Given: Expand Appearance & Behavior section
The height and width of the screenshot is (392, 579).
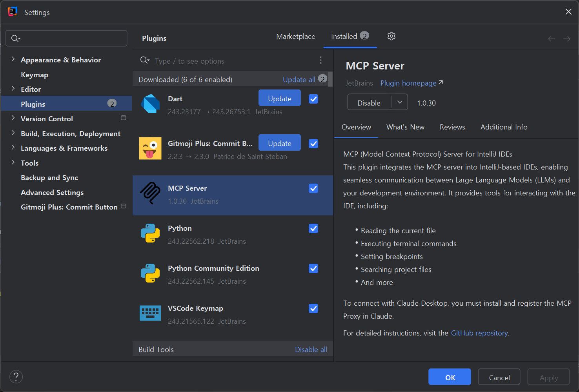Looking at the screenshot, I should pyautogui.click(x=13, y=59).
